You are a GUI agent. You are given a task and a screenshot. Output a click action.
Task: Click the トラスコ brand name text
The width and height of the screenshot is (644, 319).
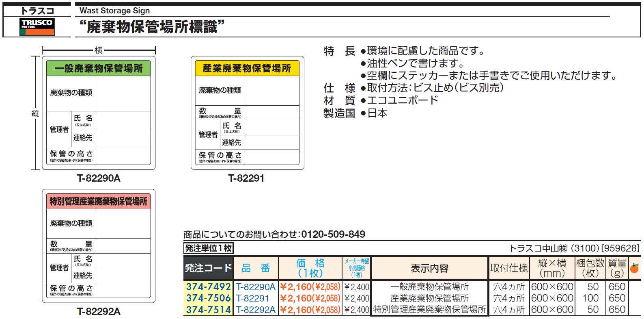[x=37, y=11]
